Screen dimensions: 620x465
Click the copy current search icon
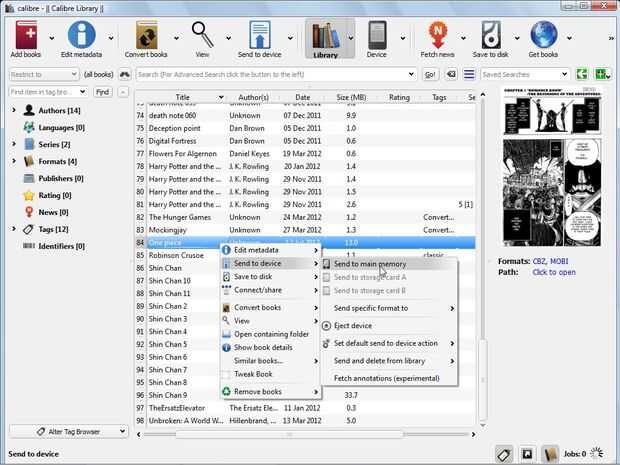click(x=581, y=74)
